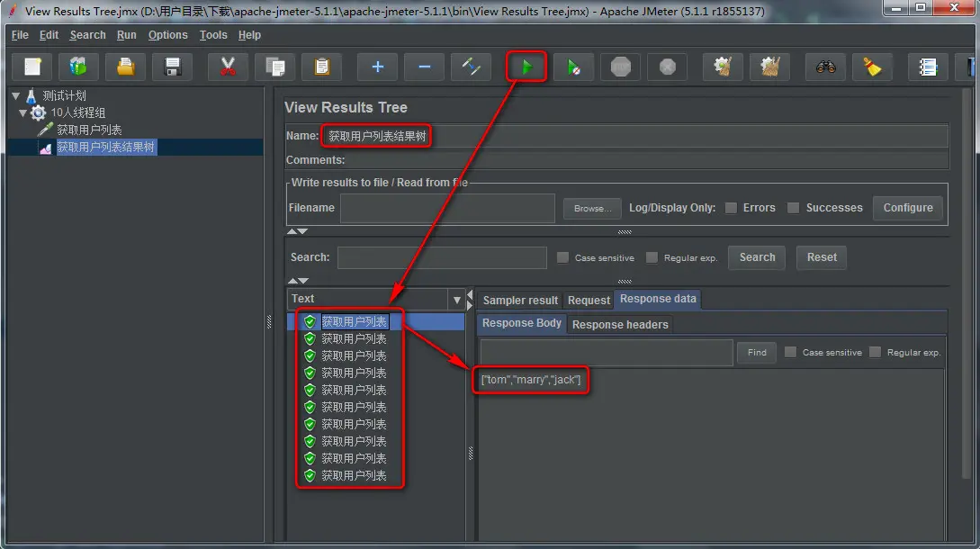Click the Shutdown test icon
This screenshot has height=549, width=980.
click(668, 67)
